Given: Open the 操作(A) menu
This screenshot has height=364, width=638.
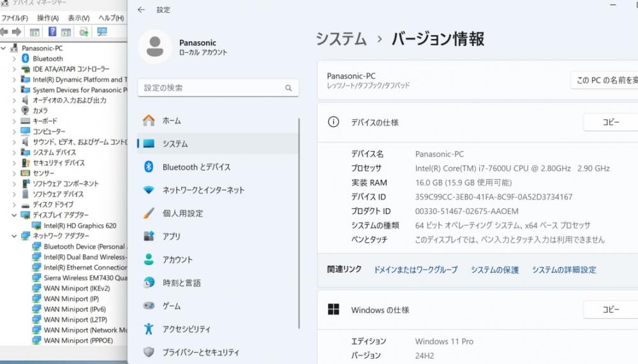Looking at the screenshot, I should click(48, 18).
